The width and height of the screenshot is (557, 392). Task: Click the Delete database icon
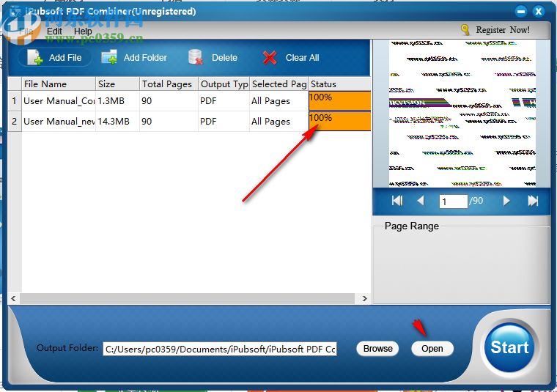pos(196,57)
